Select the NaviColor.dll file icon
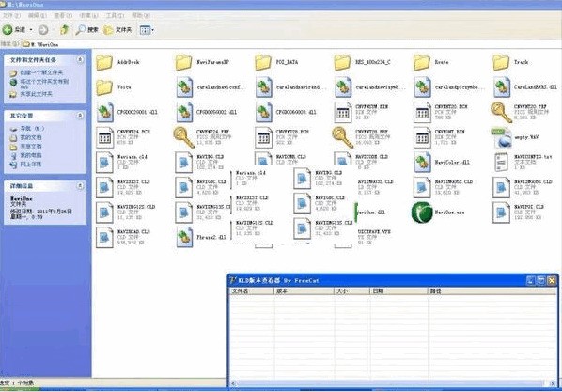 pyautogui.click(x=422, y=162)
